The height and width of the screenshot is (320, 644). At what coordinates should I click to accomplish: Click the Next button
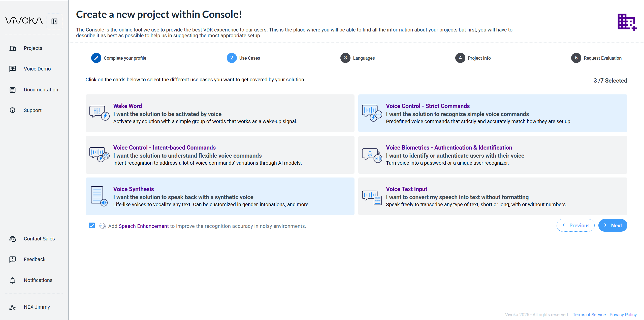(x=613, y=225)
